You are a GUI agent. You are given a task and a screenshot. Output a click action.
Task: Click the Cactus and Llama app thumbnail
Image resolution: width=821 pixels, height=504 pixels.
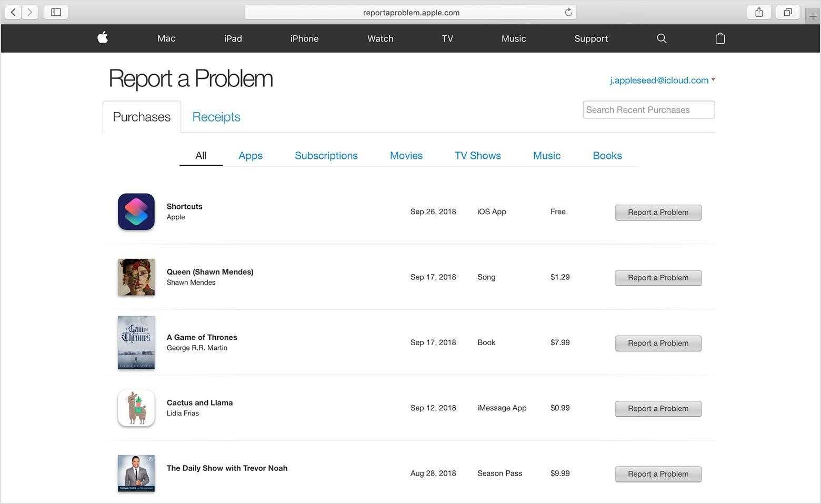pos(136,408)
